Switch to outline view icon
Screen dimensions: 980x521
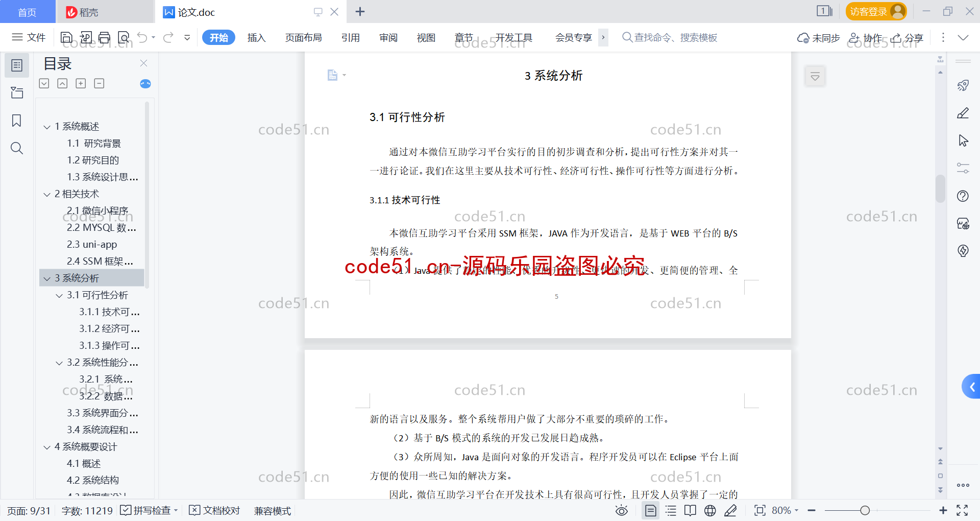tap(671, 510)
